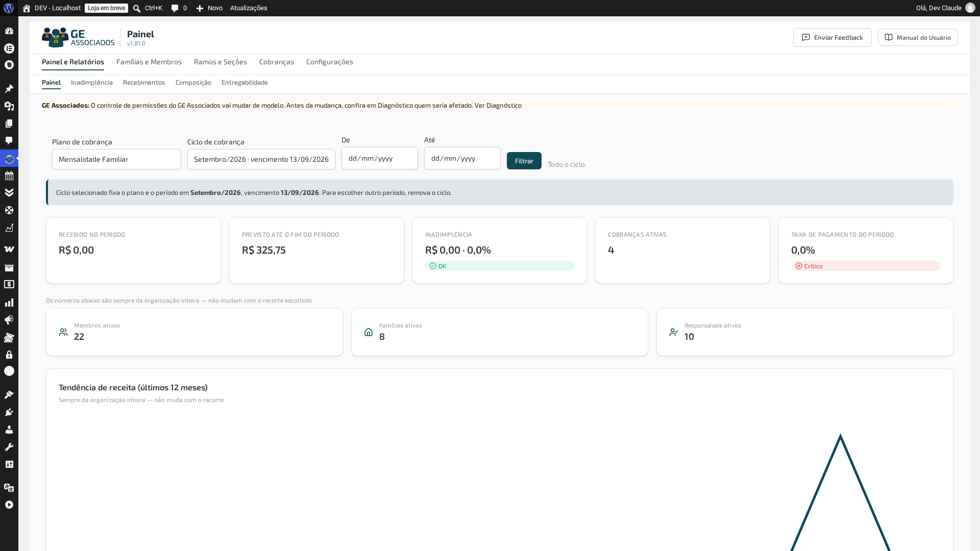This screenshot has width=980, height=551.
Task: Open the Payments dollar-sign icon in sidebar
Action: coord(9,284)
